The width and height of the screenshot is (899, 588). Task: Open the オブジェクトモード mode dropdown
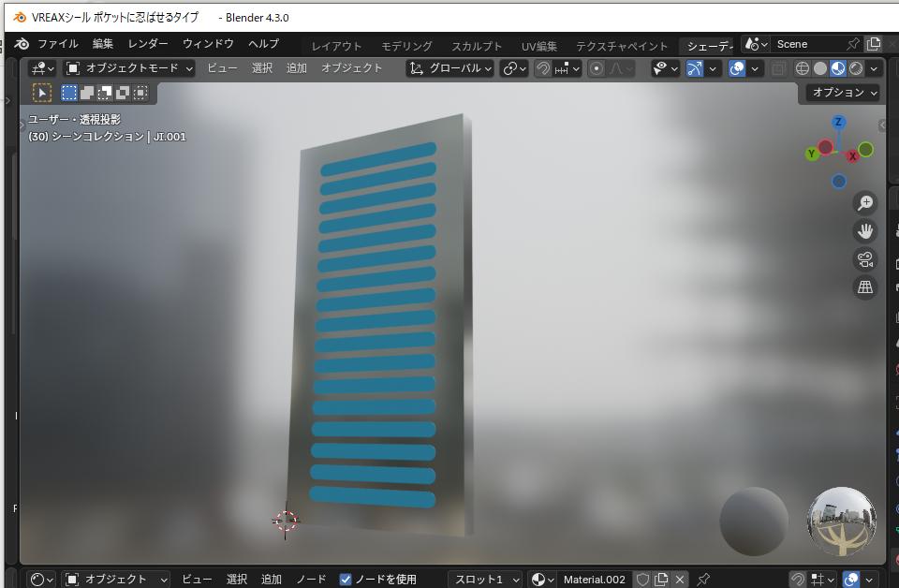coord(129,68)
